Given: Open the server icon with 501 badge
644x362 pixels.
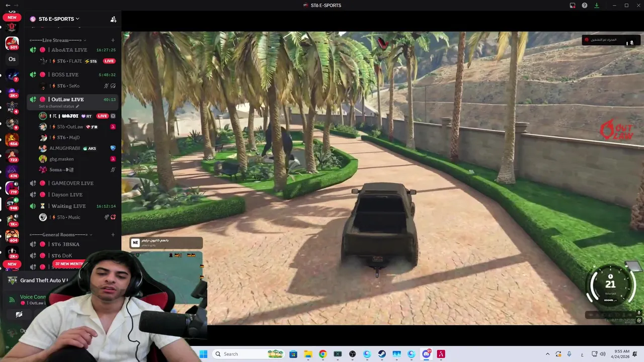Looking at the screenshot, I should tap(12, 43).
